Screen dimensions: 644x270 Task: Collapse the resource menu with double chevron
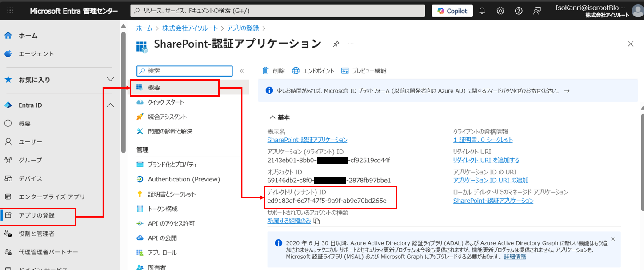242,71
